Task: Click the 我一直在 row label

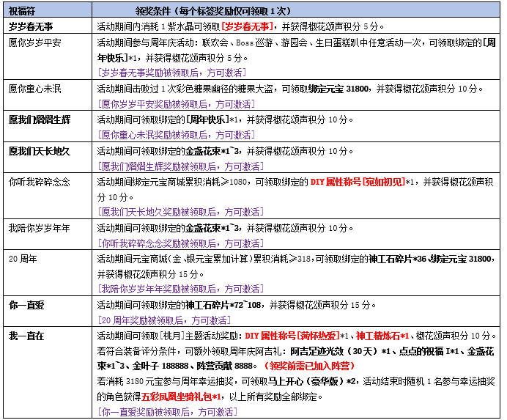Action: pos(26,336)
